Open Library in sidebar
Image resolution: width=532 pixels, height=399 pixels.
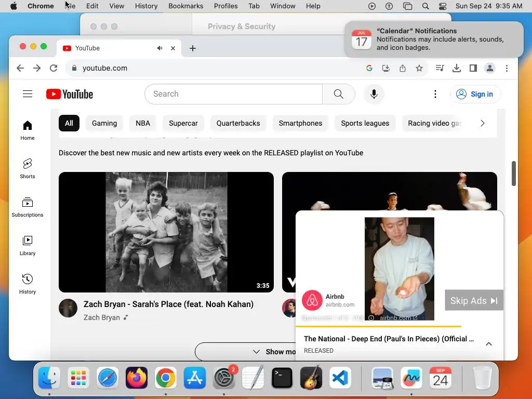(28, 245)
